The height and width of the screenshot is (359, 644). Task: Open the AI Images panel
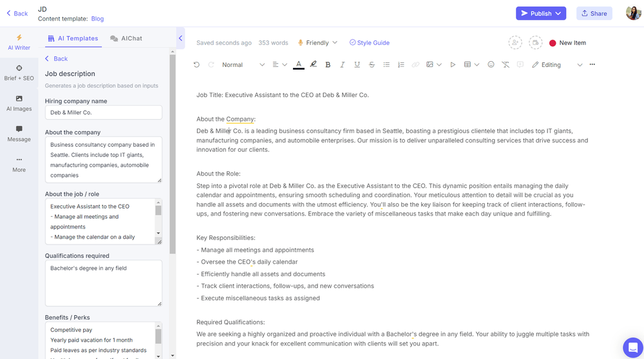coord(19,104)
